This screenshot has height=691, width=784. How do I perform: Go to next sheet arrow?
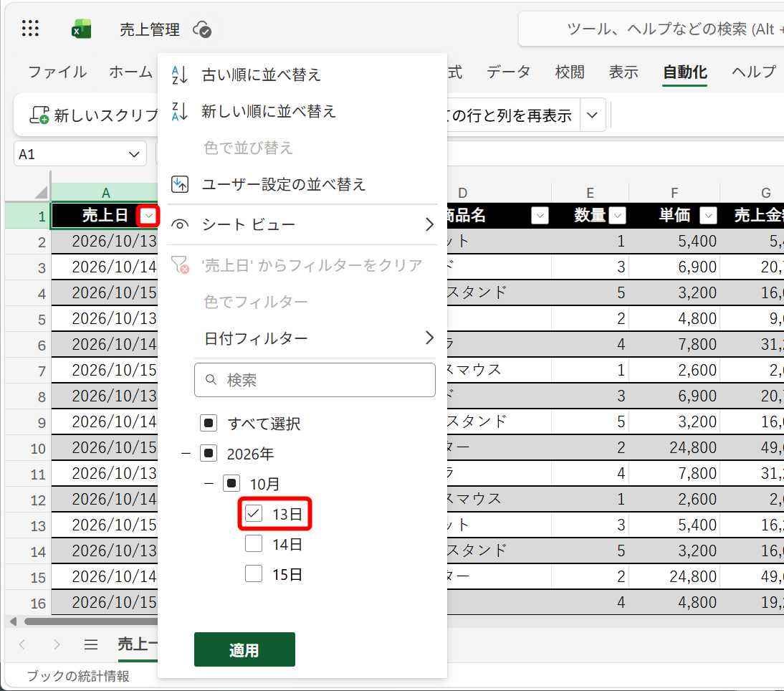coord(56,644)
